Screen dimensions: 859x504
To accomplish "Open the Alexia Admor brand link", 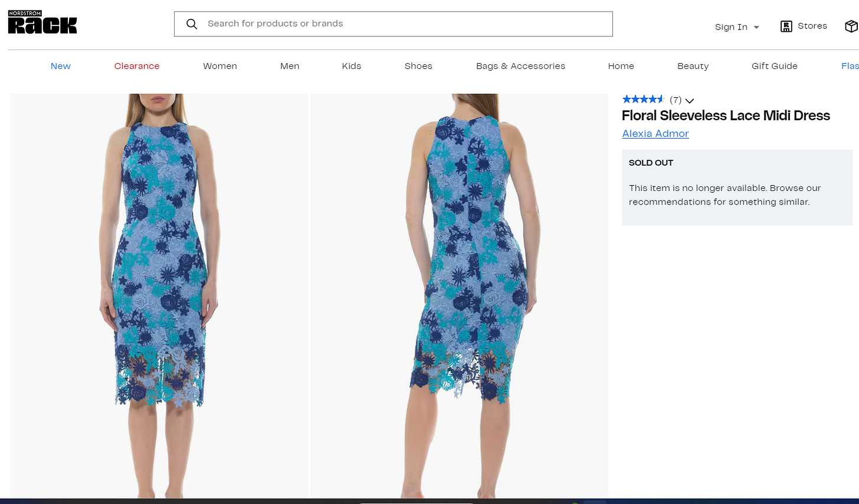I will 655,134.
